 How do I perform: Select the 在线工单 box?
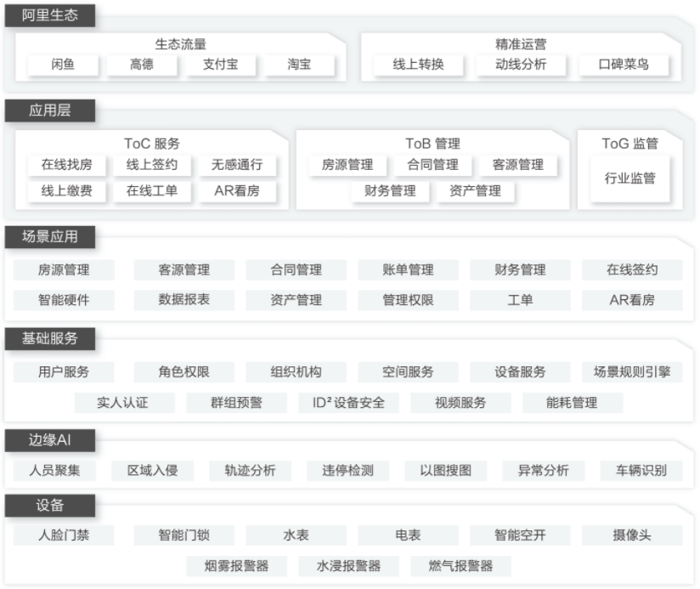(x=152, y=191)
